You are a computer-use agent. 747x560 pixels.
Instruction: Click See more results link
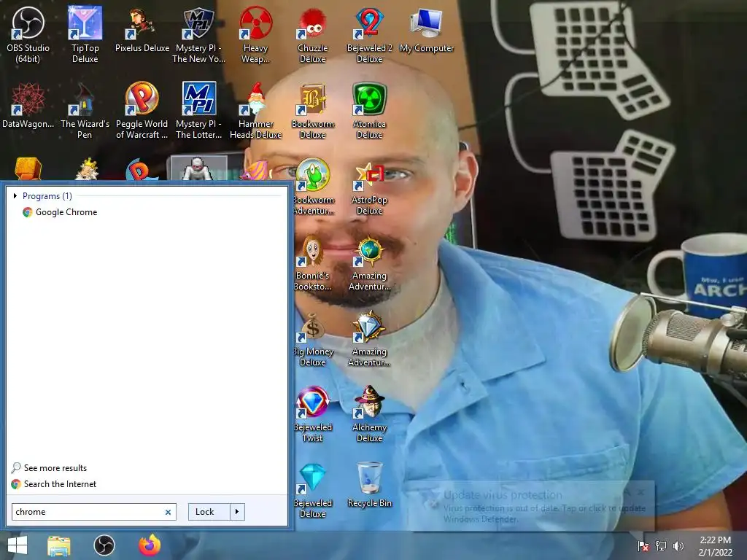pos(49,467)
